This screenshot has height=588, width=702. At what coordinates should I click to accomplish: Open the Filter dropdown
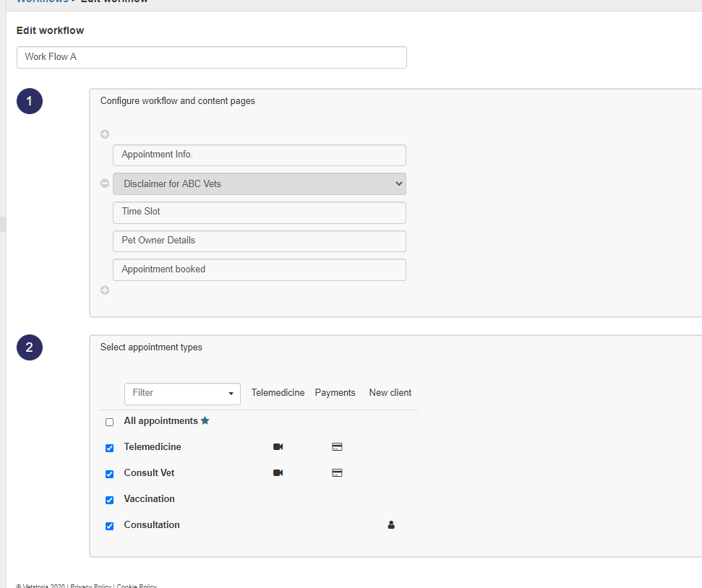[x=182, y=394]
